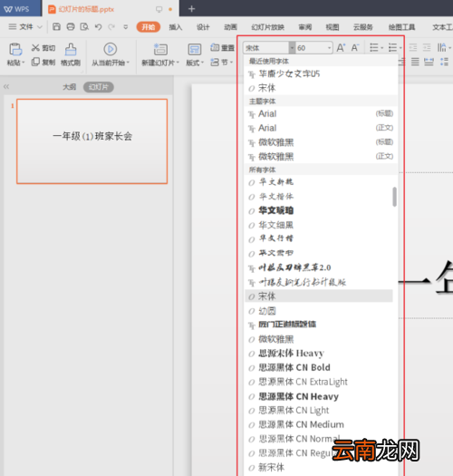The height and width of the screenshot is (476, 453).
Task: Click the Print icon in quick toolbar
Action: tap(71, 26)
